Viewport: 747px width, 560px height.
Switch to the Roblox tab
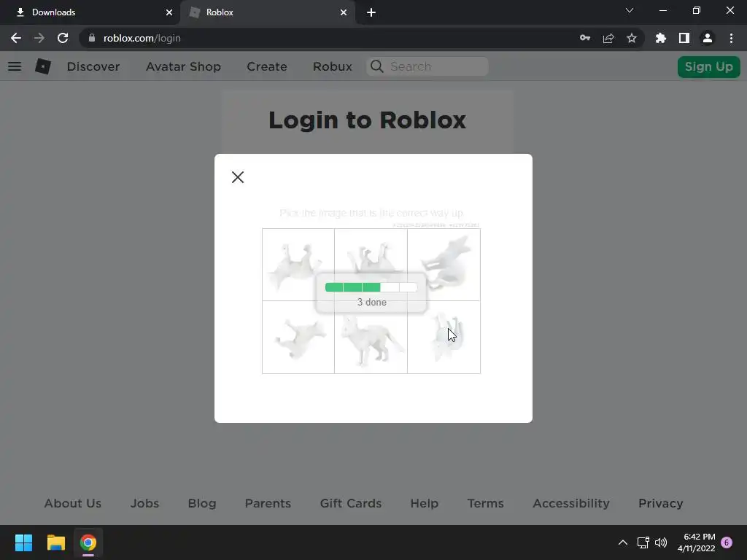click(x=267, y=12)
